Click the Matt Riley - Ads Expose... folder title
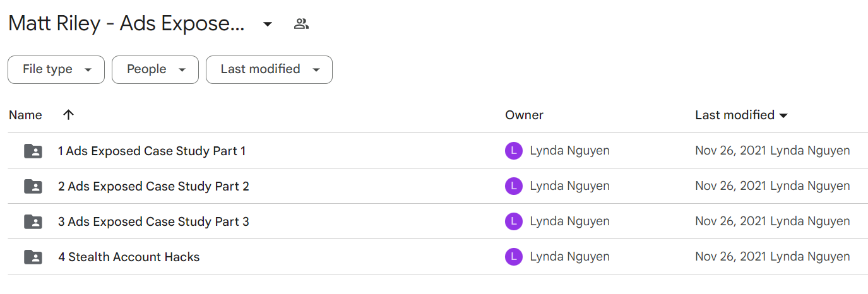868x294 pixels. click(126, 24)
